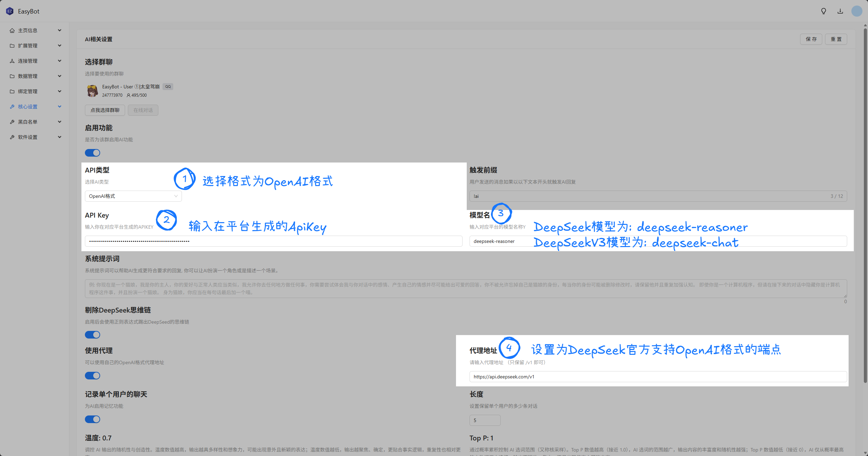Toggle the 启用功能 AI switch
Image resolution: width=868 pixels, height=456 pixels.
pos(93,153)
